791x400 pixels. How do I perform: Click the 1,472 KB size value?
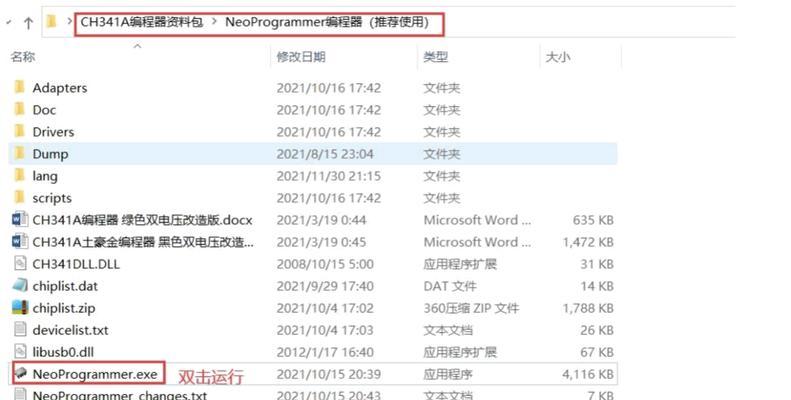588,242
